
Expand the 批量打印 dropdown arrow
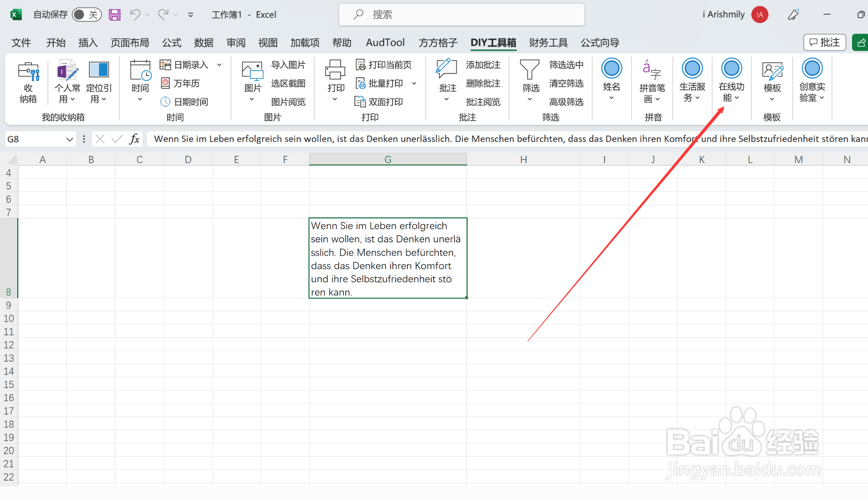point(414,83)
